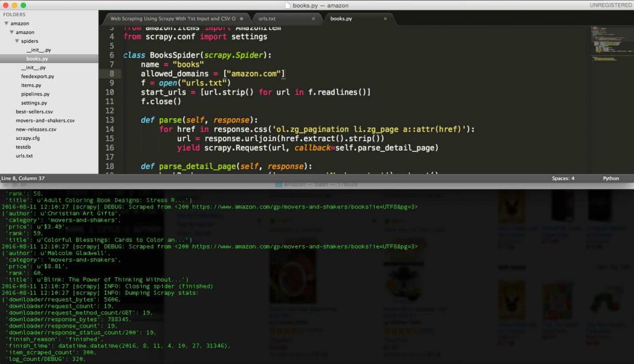Open settings.py from the sidebar

point(34,103)
